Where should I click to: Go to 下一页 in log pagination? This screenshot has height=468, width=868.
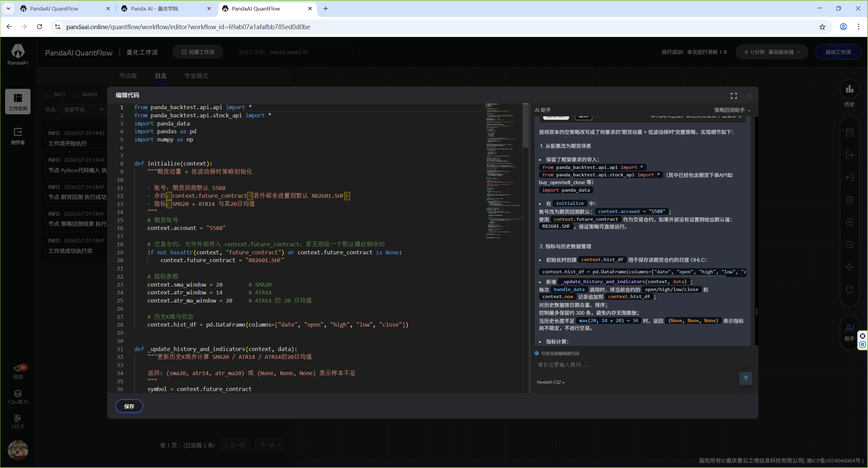point(270,445)
